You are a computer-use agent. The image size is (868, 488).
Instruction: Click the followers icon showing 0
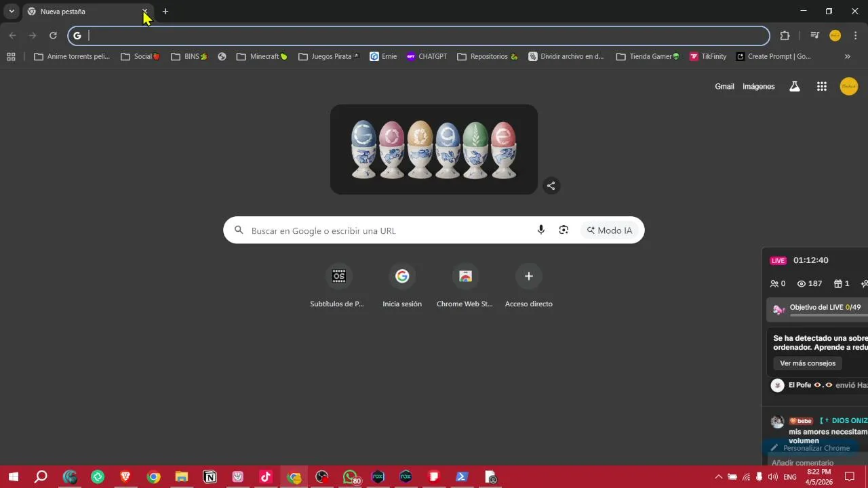click(774, 284)
